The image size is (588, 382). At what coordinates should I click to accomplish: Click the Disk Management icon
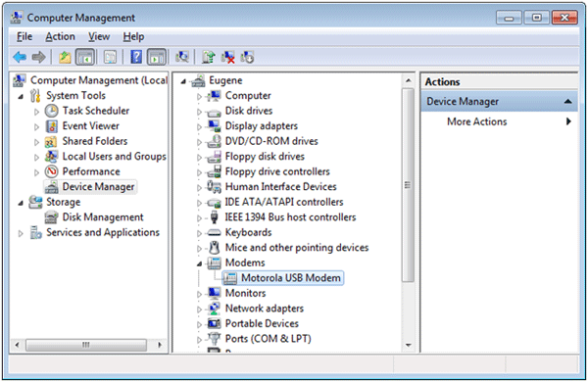pyautogui.click(x=51, y=217)
